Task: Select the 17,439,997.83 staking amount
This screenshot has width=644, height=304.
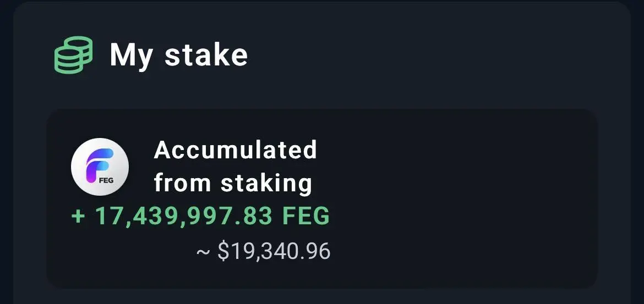Action: point(184,216)
